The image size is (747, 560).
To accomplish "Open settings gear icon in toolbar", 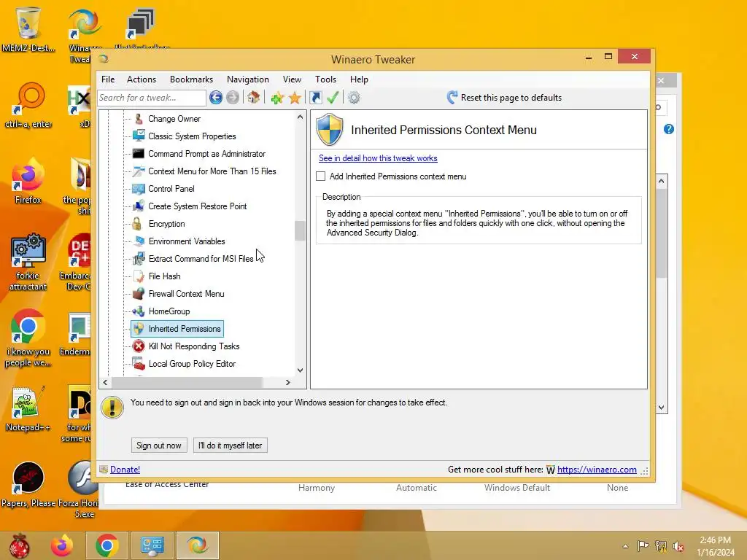I will [354, 98].
